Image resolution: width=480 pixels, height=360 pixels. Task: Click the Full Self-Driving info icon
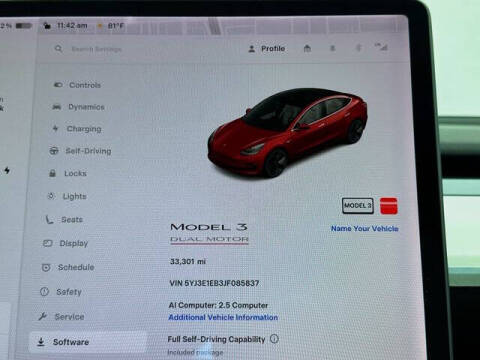[274, 339]
